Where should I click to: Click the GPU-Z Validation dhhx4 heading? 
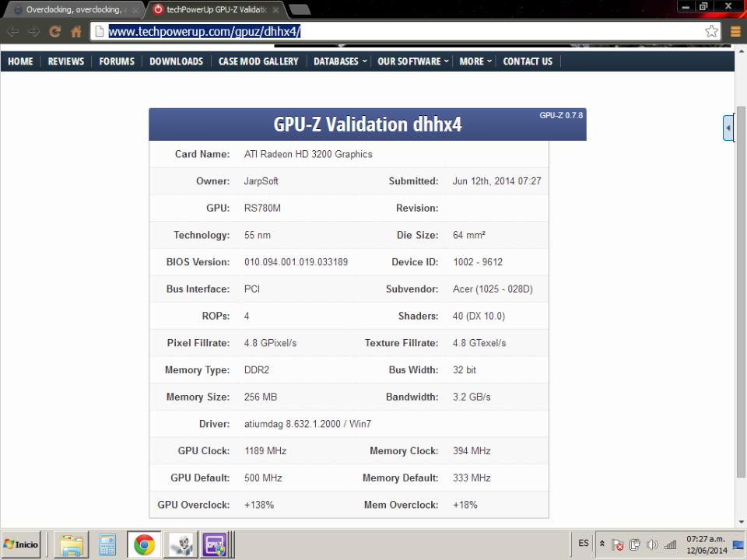367,124
